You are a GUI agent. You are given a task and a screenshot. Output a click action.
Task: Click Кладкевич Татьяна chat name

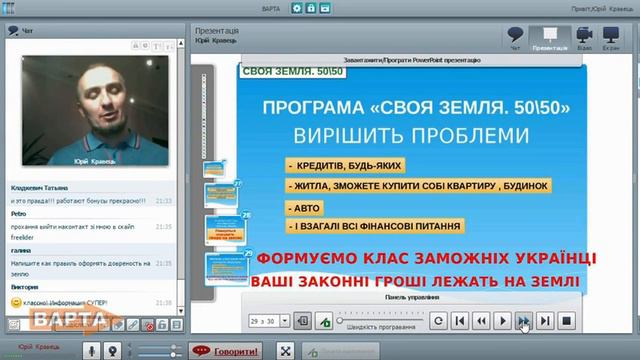coord(39,188)
